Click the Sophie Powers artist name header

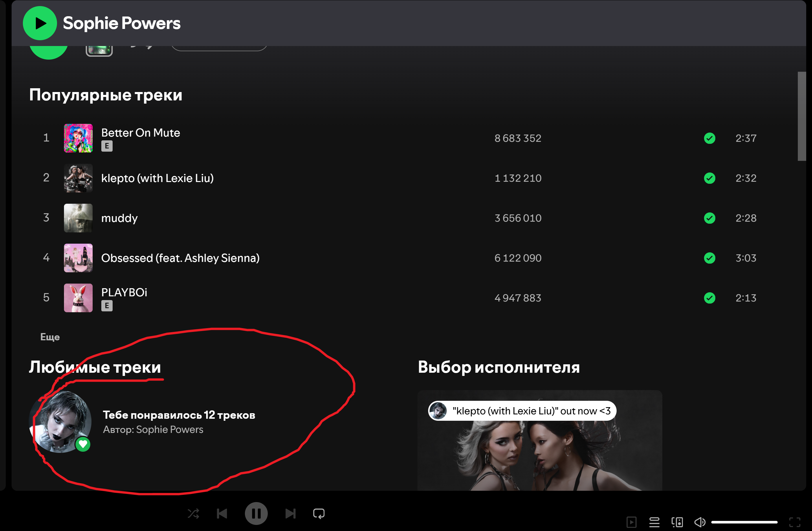[x=122, y=23]
